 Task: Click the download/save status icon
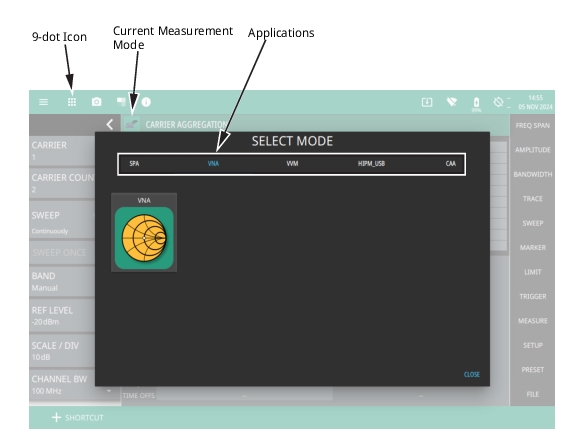[x=427, y=102]
